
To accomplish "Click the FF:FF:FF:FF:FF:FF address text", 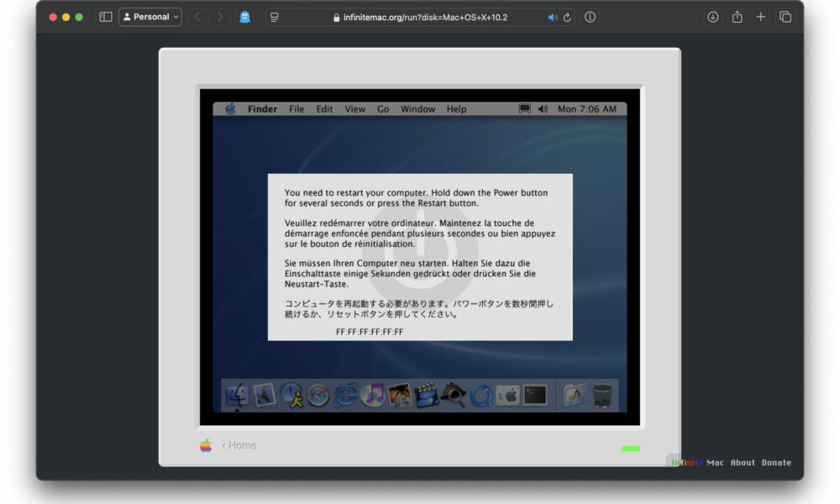I will 370,332.
